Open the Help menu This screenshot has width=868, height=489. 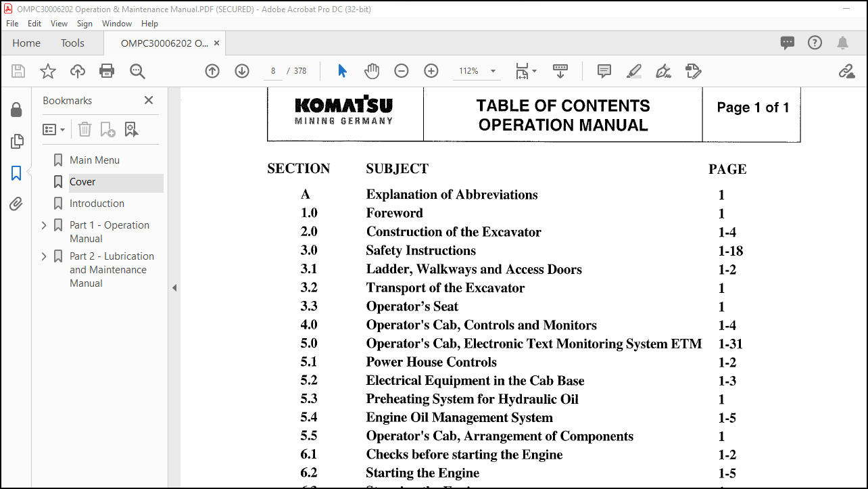(149, 24)
